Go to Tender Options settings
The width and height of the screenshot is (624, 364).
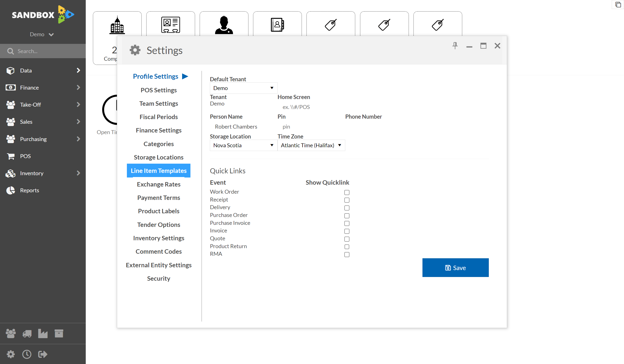[x=159, y=225]
